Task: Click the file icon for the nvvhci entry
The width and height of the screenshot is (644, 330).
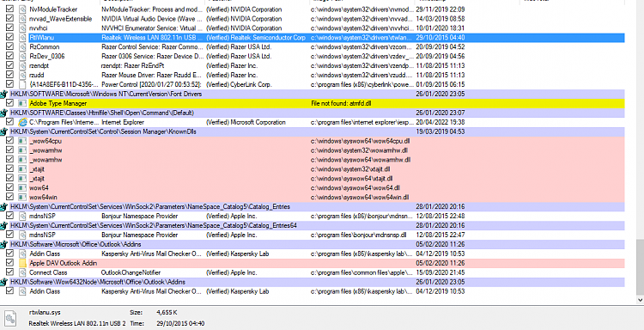Action: pos(22,28)
